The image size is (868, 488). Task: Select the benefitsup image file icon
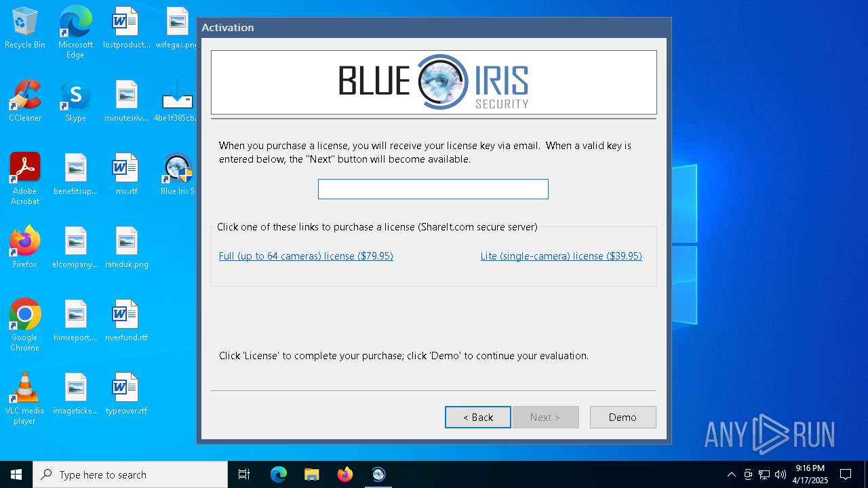75,175
